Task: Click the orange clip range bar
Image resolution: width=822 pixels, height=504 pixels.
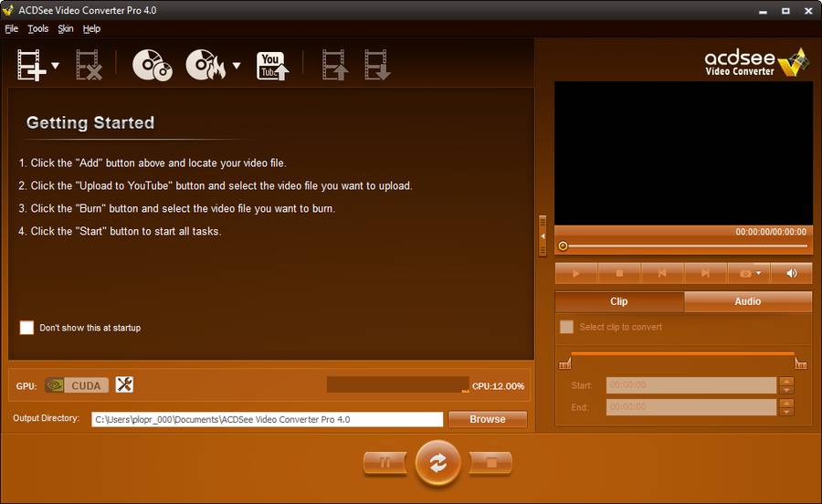Action: [682, 353]
